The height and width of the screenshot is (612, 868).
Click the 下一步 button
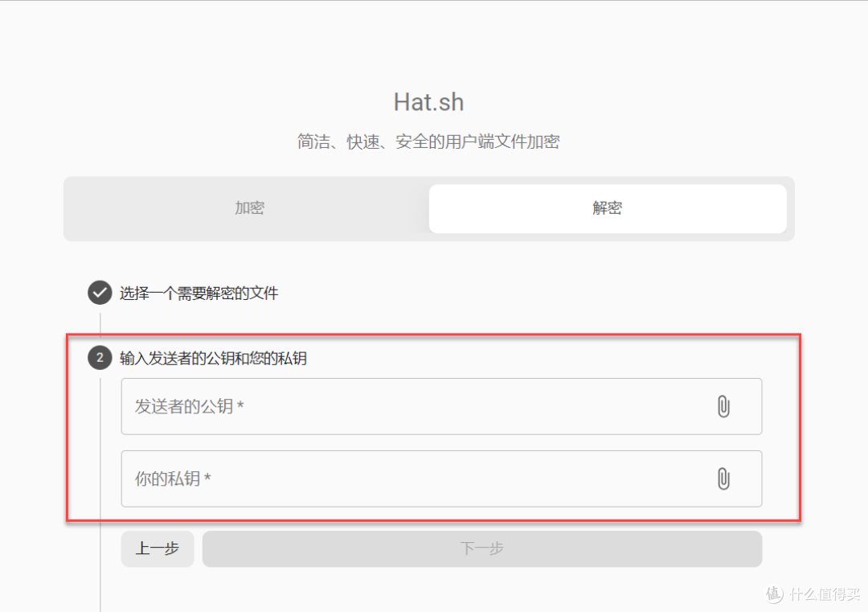(x=482, y=548)
